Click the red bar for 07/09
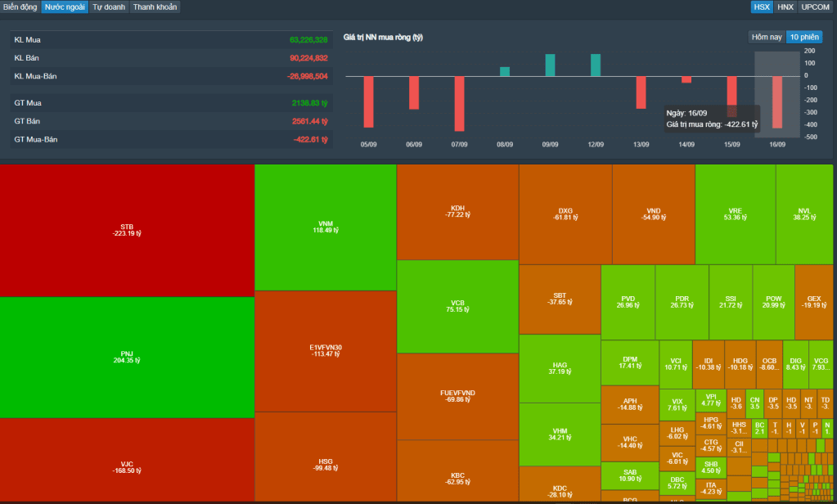This screenshot has height=504, width=837. tap(459, 103)
